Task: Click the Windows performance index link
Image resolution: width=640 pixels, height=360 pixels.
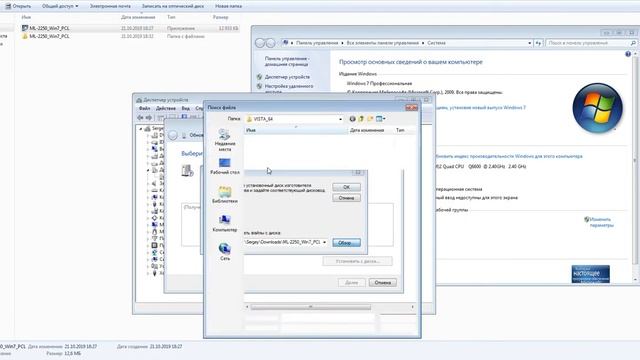Action: coord(509,156)
